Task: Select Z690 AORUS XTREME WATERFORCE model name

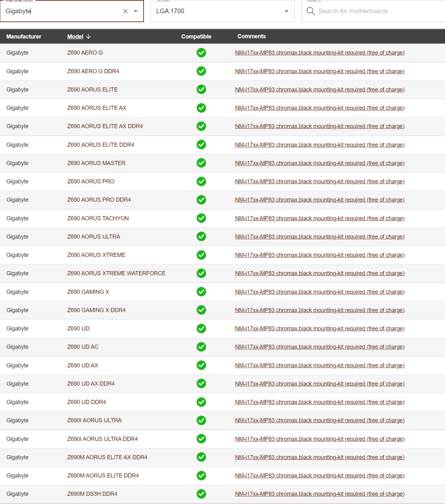Action: click(x=116, y=273)
